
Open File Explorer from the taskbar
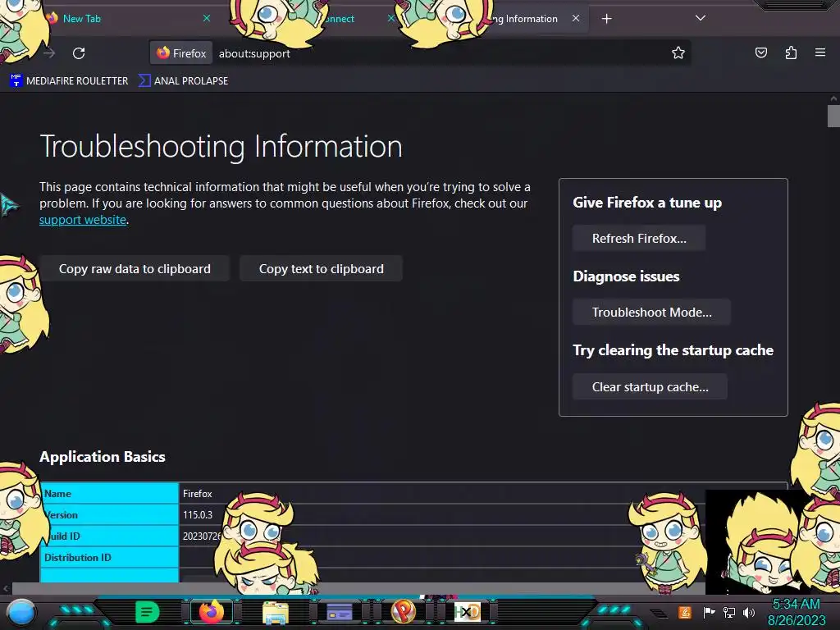click(276, 612)
